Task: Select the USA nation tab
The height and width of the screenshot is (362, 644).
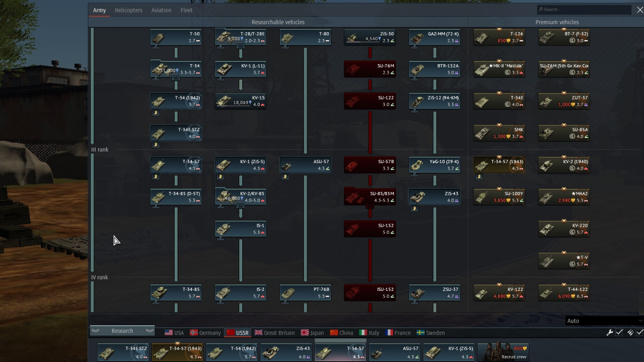Action: click(x=175, y=333)
